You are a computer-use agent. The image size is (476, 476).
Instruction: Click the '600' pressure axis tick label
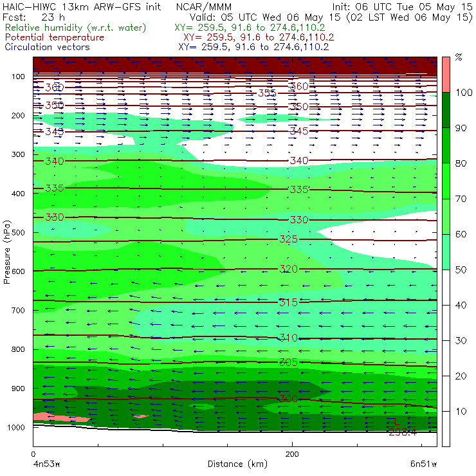(x=18, y=271)
